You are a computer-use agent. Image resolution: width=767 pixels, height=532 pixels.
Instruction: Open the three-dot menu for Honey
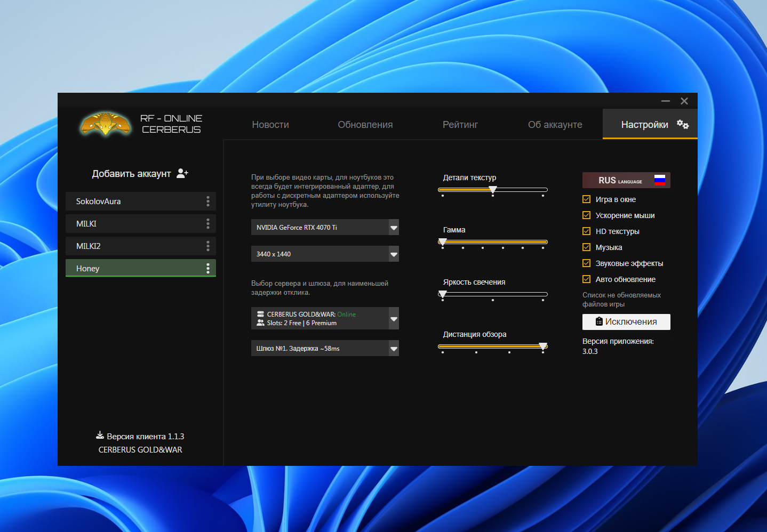[x=208, y=268]
